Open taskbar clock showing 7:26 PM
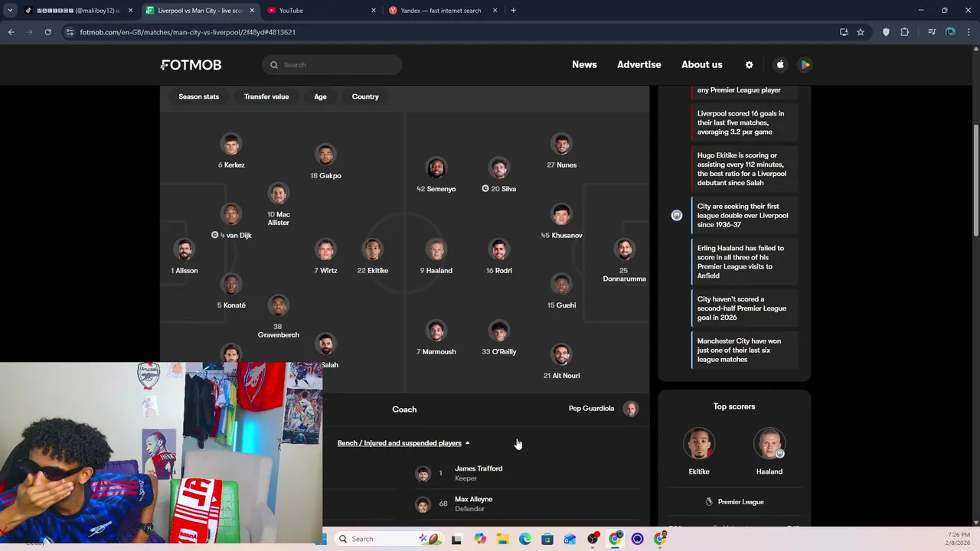The width and height of the screenshot is (980, 551). pos(959,539)
